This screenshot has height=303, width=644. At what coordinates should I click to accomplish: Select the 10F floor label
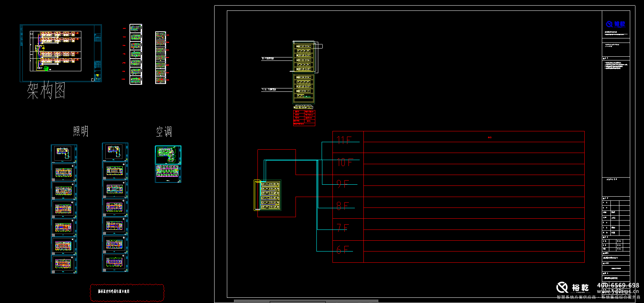(344, 162)
